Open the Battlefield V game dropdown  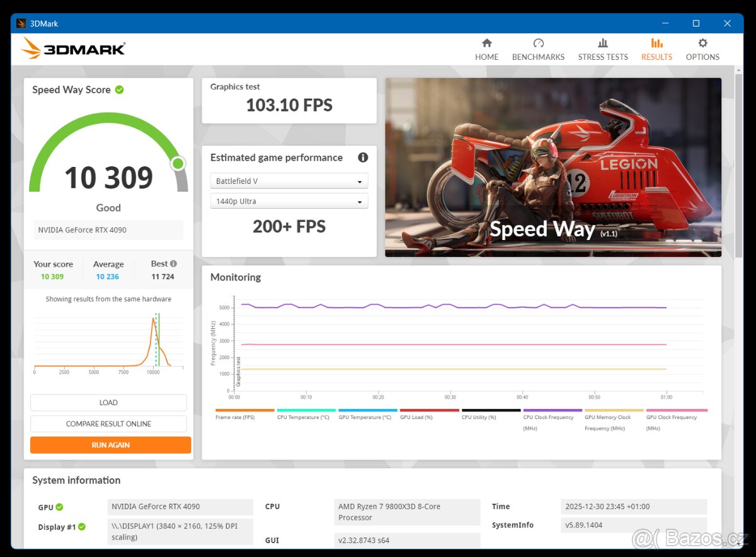coord(289,181)
